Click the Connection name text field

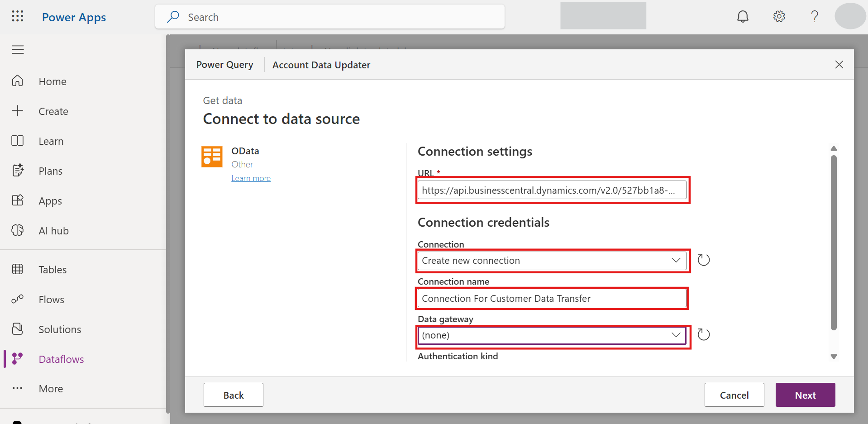pyautogui.click(x=551, y=299)
